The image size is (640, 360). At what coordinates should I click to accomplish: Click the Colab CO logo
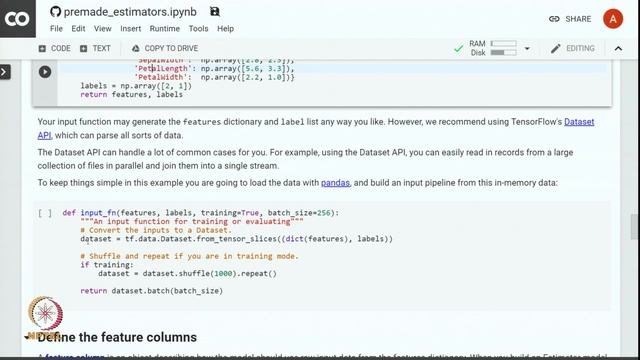(x=17, y=19)
